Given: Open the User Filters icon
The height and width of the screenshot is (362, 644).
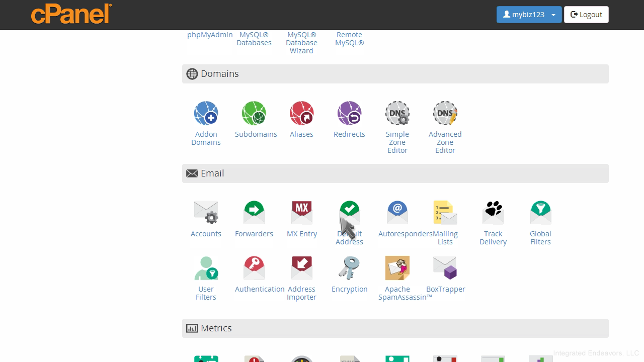Looking at the screenshot, I should [206, 268].
